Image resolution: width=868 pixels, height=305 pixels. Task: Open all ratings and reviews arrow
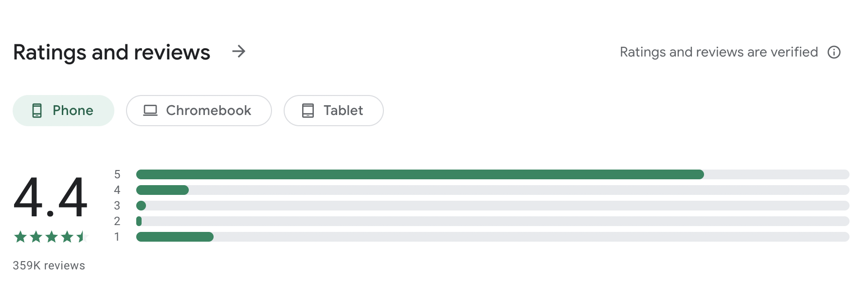click(x=238, y=51)
